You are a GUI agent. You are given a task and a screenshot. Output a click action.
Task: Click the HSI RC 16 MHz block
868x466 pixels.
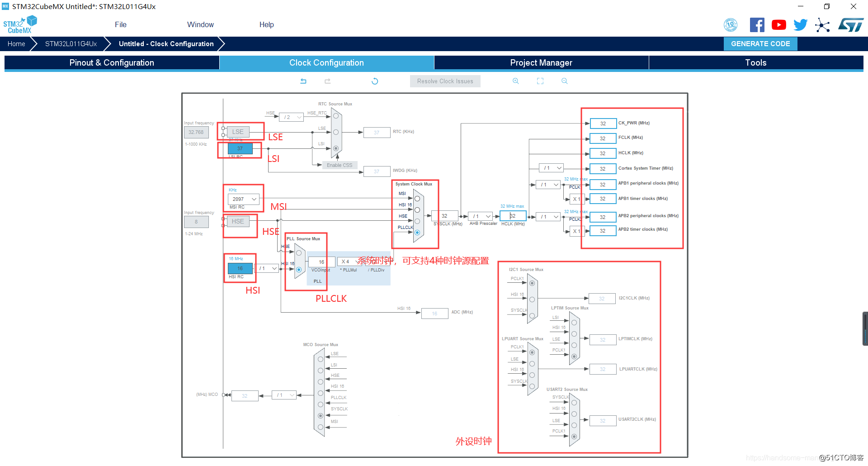point(240,268)
